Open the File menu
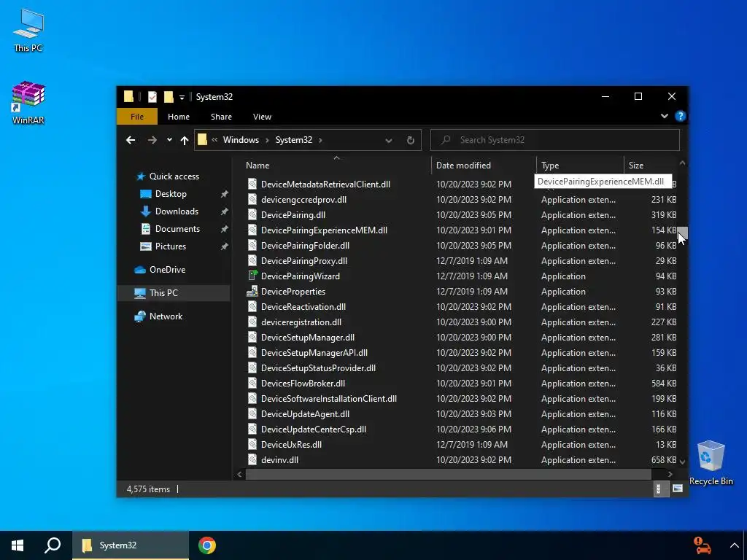 point(137,117)
